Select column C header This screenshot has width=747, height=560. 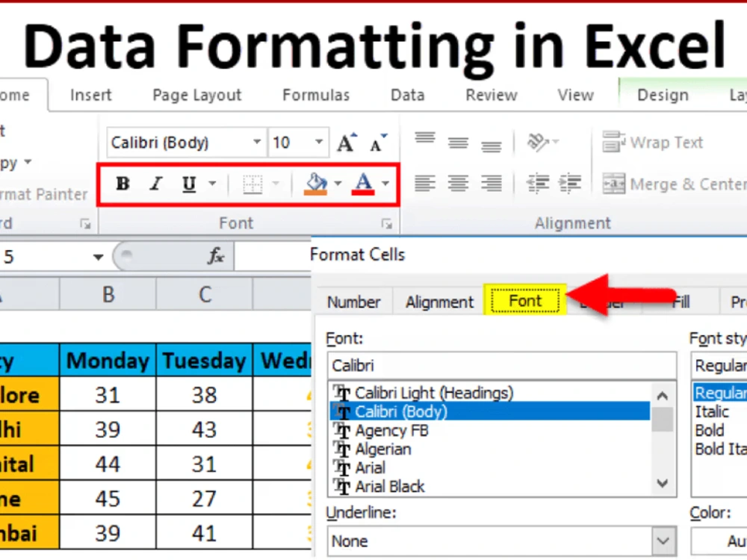pos(205,294)
